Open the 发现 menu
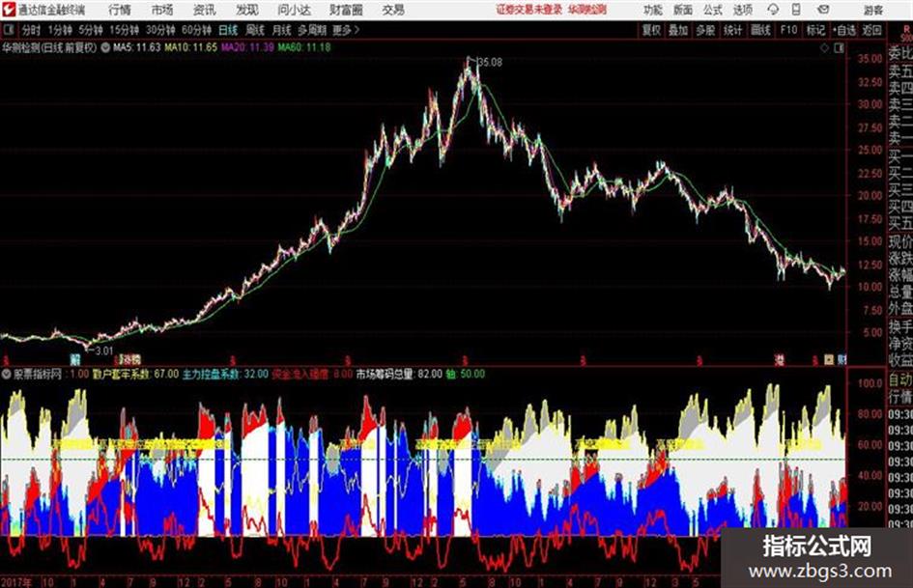 pyautogui.click(x=247, y=10)
